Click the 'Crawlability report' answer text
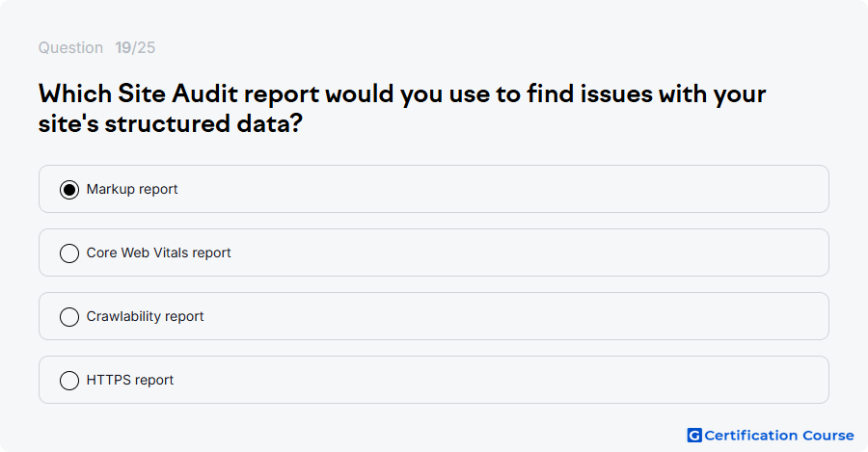Viewport: 868px width, 452px height. pyautogui.click(x=145, y=316)
